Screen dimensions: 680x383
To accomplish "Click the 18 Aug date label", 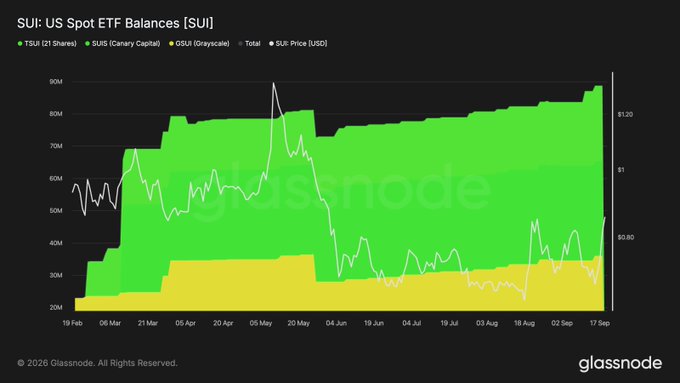I will tap(524, 323).
